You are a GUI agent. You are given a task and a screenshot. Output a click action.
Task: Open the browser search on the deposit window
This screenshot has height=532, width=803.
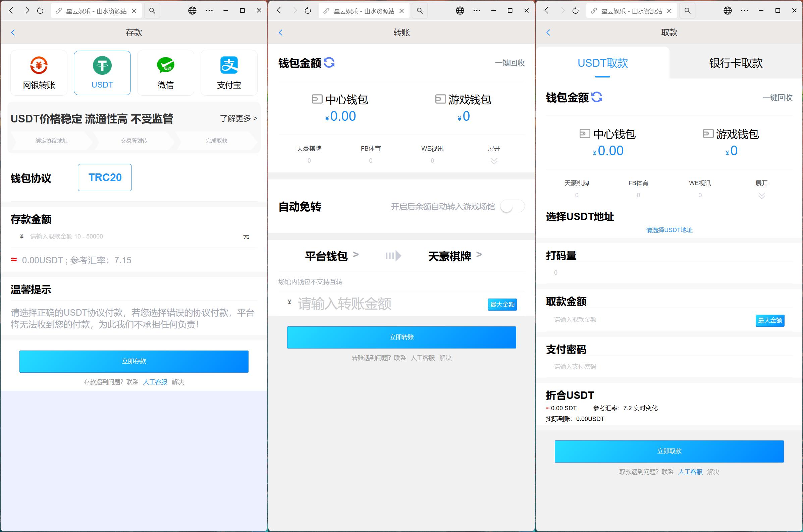pyautogui.click(x=152, y=10)
